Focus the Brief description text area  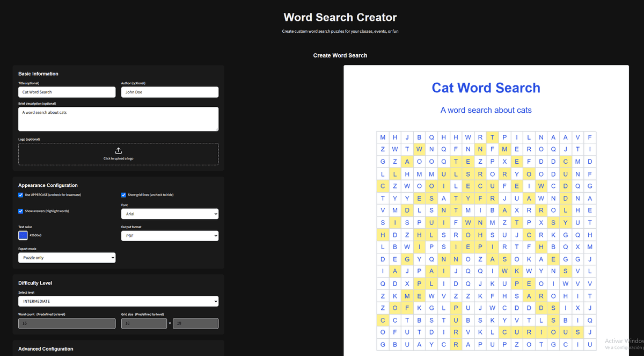tap(118, 119)
